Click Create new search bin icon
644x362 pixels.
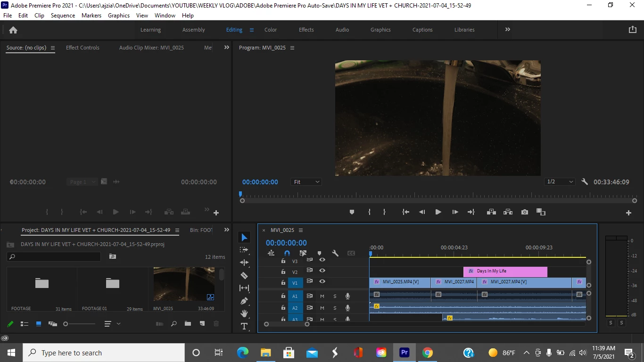click(112, 256)
